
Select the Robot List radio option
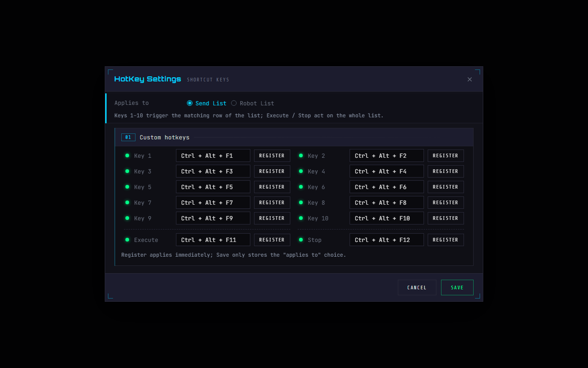pos(253,103)
